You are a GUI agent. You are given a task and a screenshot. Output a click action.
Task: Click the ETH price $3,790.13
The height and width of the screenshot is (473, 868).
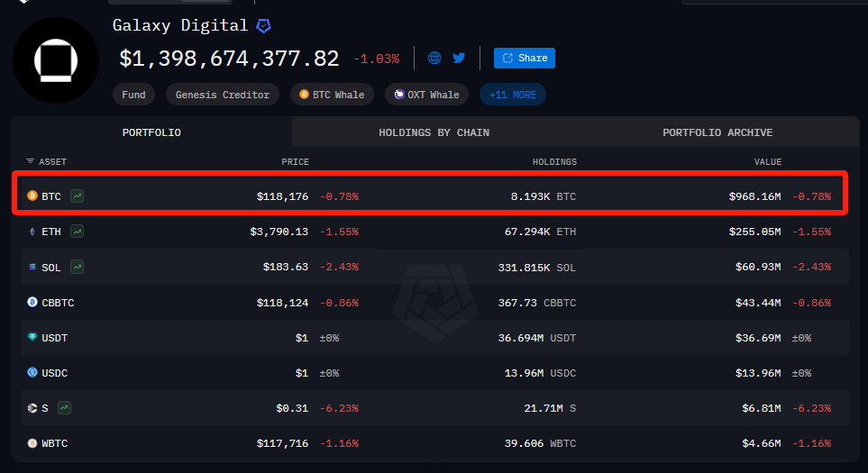click(x=279, y=232)
